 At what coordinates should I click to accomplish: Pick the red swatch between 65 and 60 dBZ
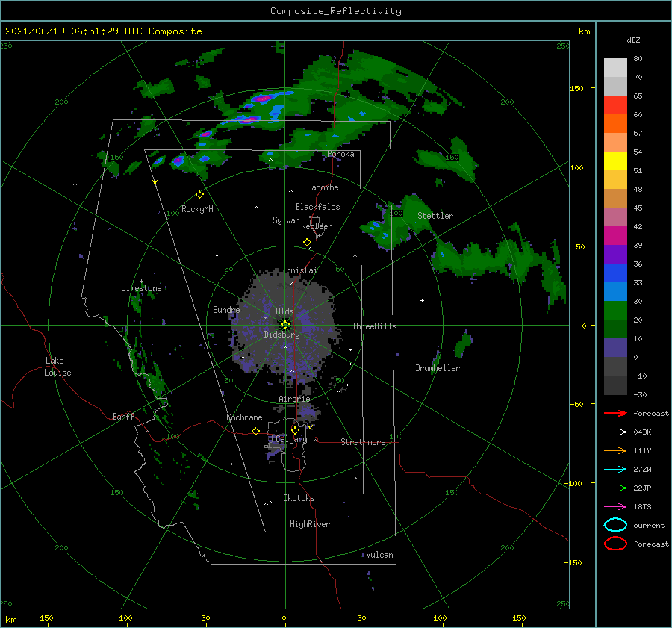point(615,105)
